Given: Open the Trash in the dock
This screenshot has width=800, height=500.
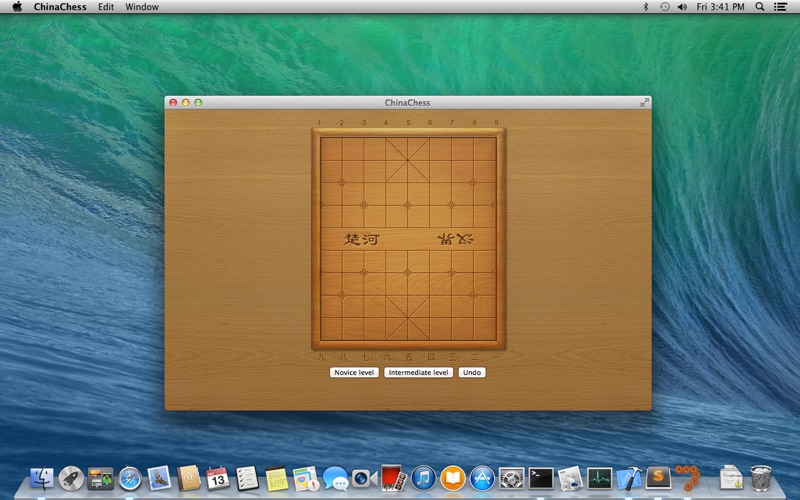Looking at the screenshot, I should [761, 479].
